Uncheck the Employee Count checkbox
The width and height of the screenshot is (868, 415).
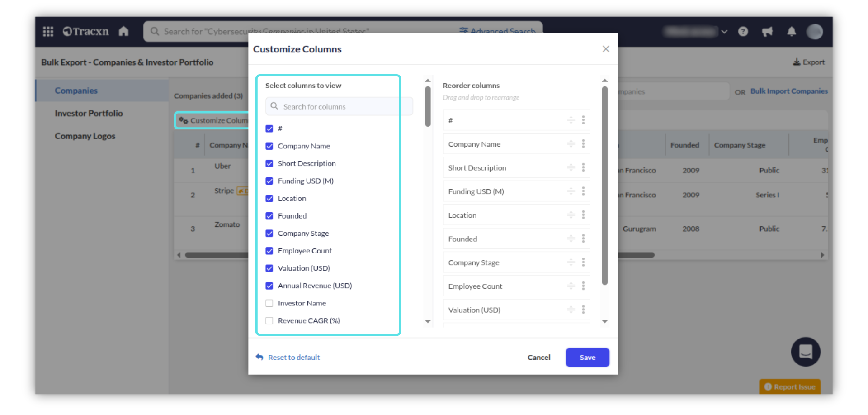point(269,251)
